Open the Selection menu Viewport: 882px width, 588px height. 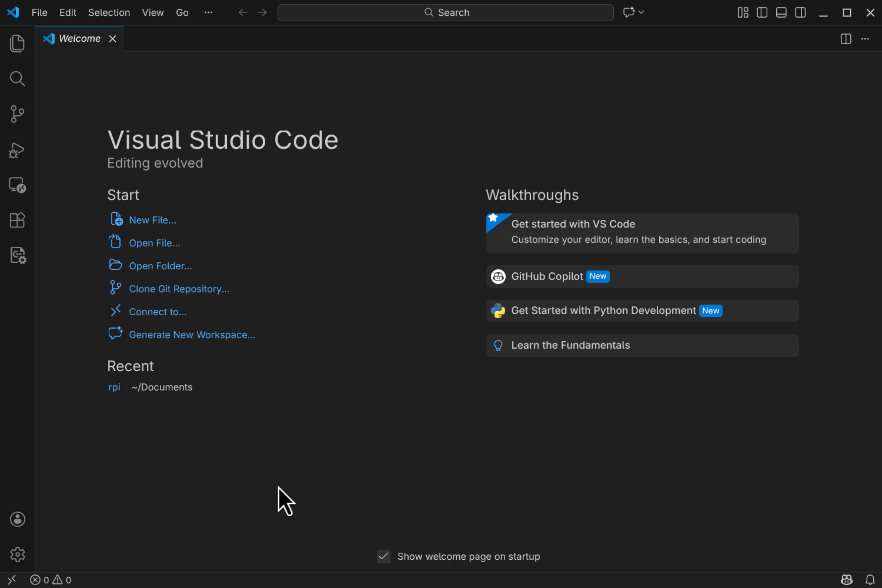(x=109, y=13)
